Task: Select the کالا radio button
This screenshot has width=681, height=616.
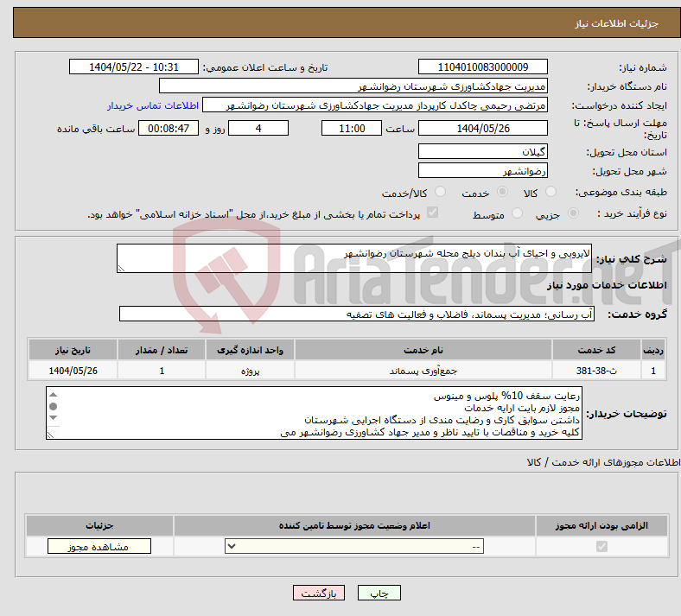Action: (x=551, y=193)
